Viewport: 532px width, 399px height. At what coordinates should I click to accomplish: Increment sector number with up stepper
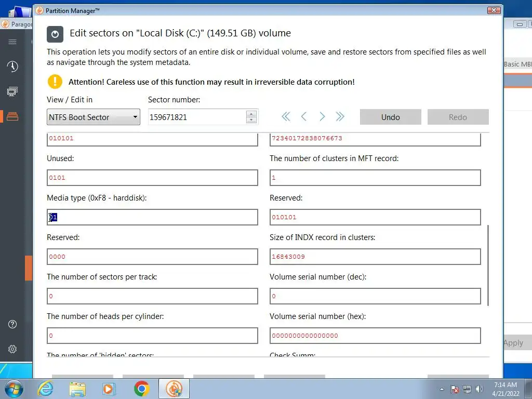(x=251, y=114)
